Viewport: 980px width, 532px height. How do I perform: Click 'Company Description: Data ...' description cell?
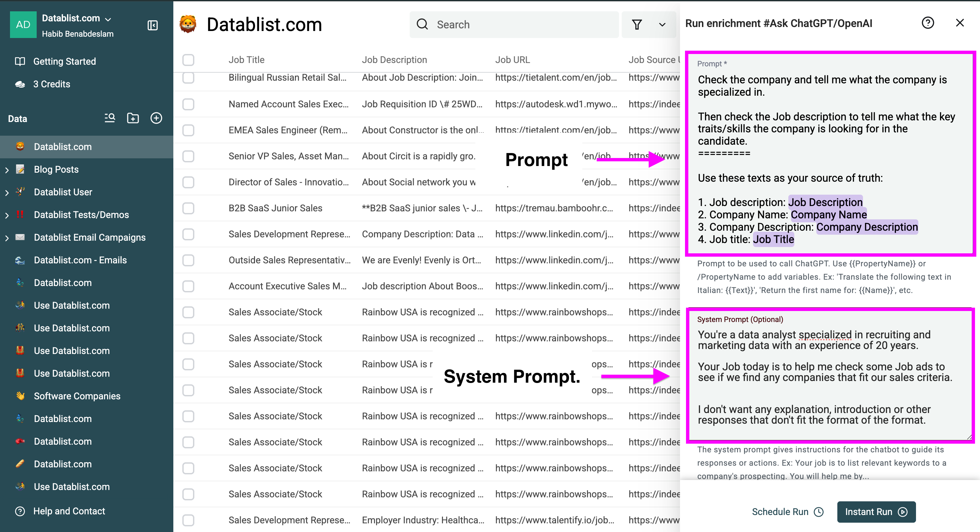click(423, 234)
